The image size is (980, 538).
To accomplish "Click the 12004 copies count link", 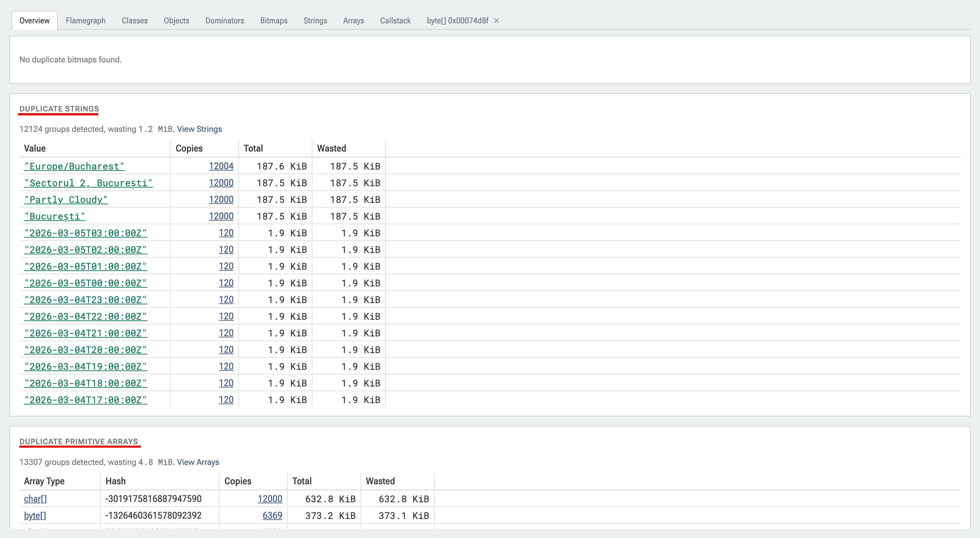I will point(221,166).
